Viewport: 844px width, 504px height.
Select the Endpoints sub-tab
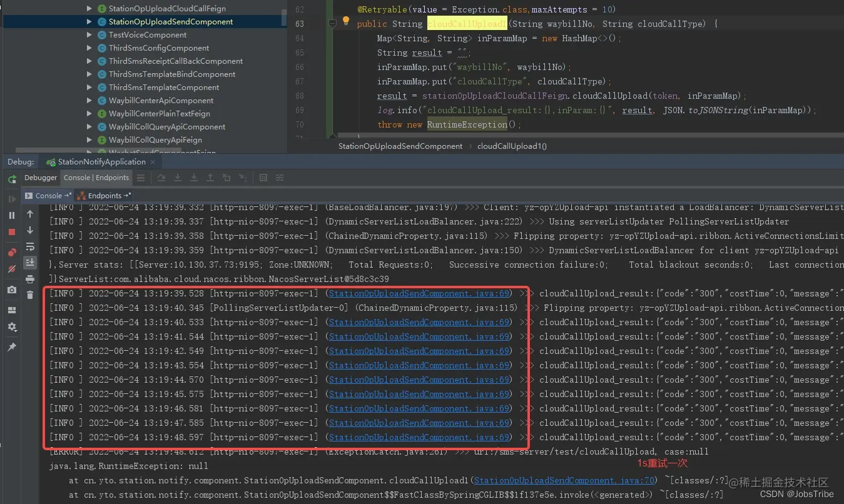point(104,196)
